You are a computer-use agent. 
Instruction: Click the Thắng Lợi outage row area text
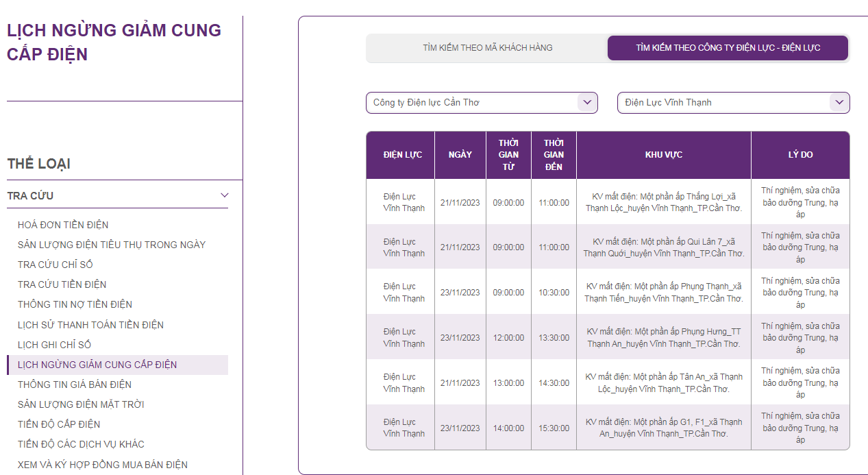[x=664, y=202]
